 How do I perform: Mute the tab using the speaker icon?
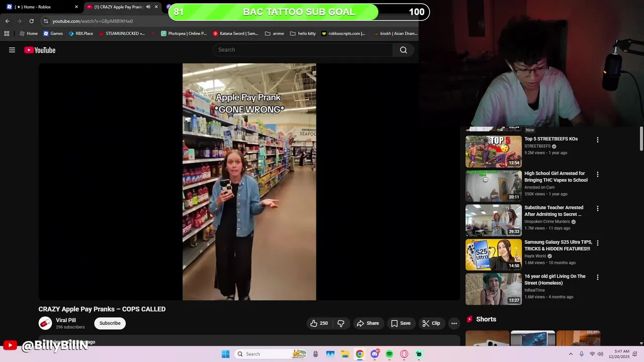(148, 7)
